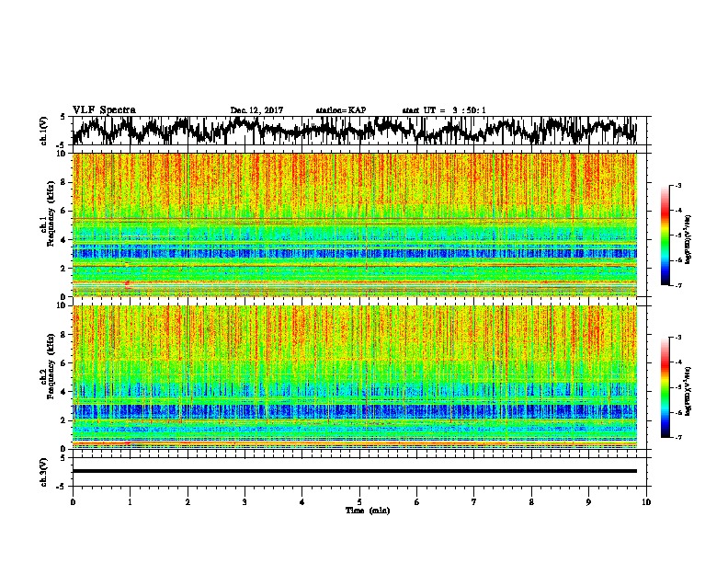Click the ch.2 color scale bar
This screenshot has width=728, height=563.
(x=665, y=387)
